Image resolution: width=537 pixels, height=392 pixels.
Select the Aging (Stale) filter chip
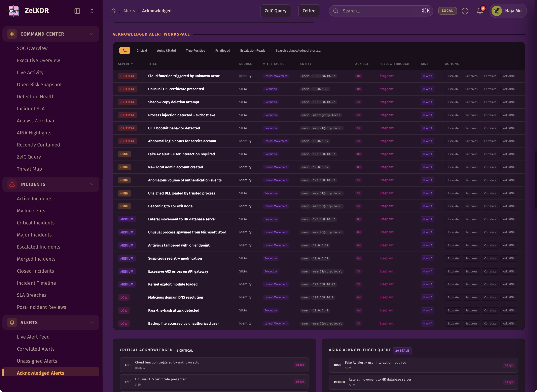pyautogui.click(x=166, y=51)
